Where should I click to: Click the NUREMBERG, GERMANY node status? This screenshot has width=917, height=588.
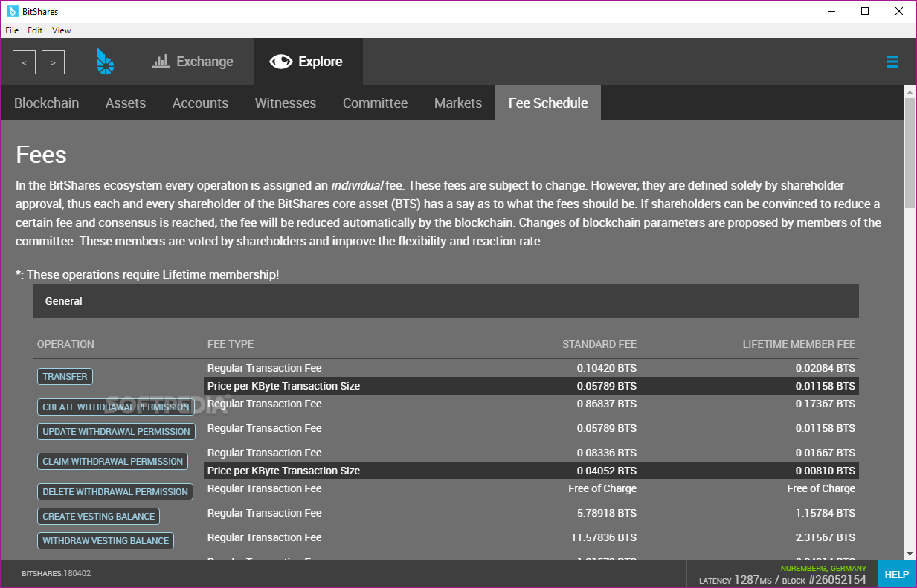pyautogui.click(x=823, y=568)
